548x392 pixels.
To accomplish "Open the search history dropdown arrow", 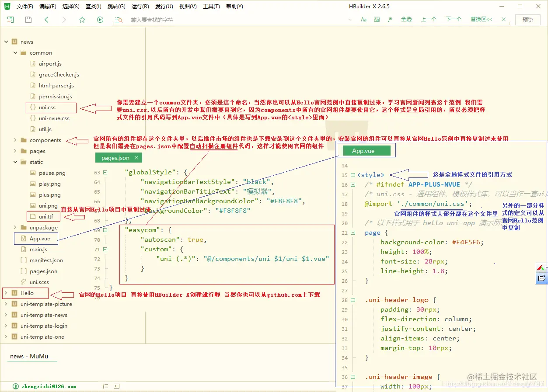I will pos(350,20).
